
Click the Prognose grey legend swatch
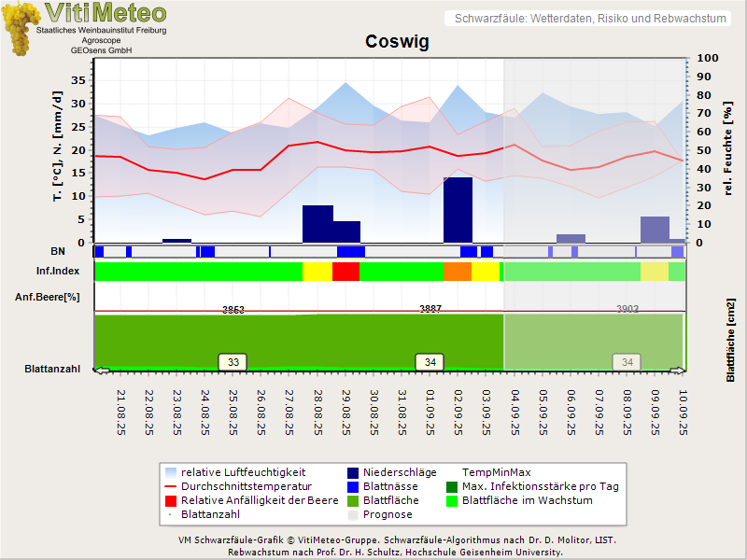click(353, 515)
